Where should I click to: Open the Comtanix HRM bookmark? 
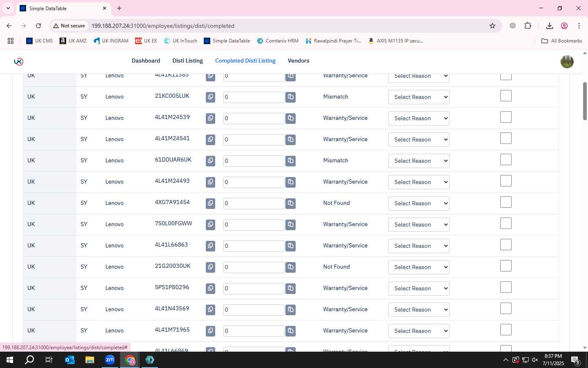278,41
